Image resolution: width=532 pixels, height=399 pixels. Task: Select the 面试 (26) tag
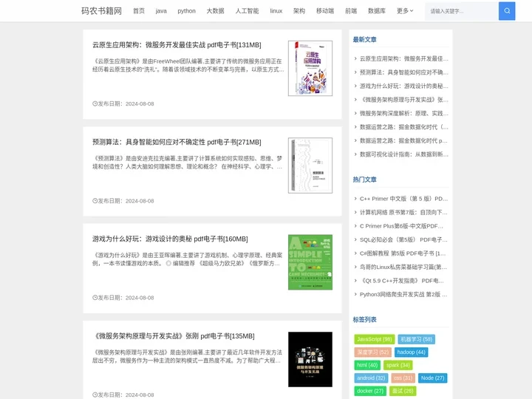coord(403,391)
